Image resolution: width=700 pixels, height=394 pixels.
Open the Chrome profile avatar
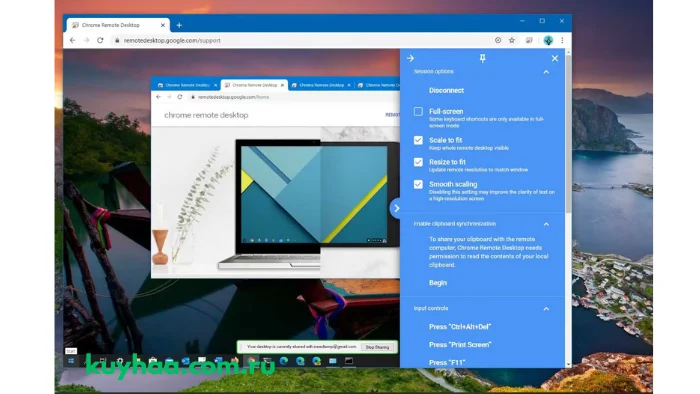[x=548, y=40]
